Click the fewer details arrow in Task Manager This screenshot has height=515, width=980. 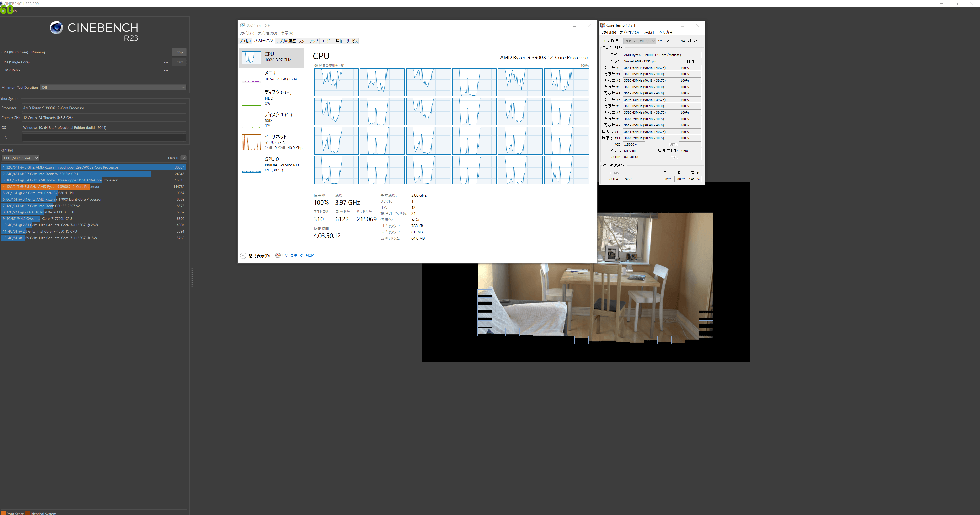(x=245, y=256)
